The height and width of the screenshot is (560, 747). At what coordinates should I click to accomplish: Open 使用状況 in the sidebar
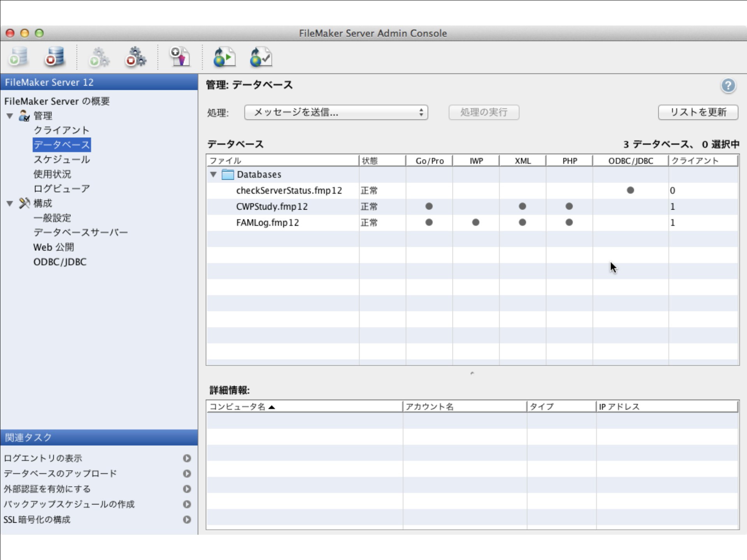pos(52,174)
